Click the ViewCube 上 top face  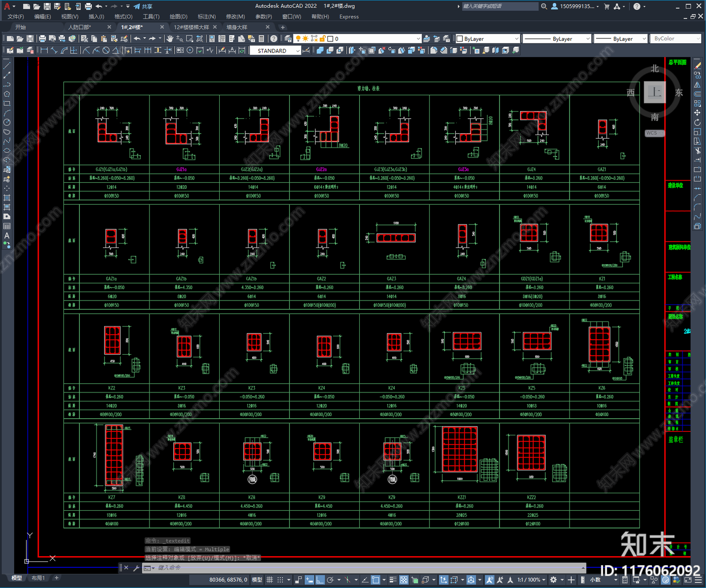[655, 93]
